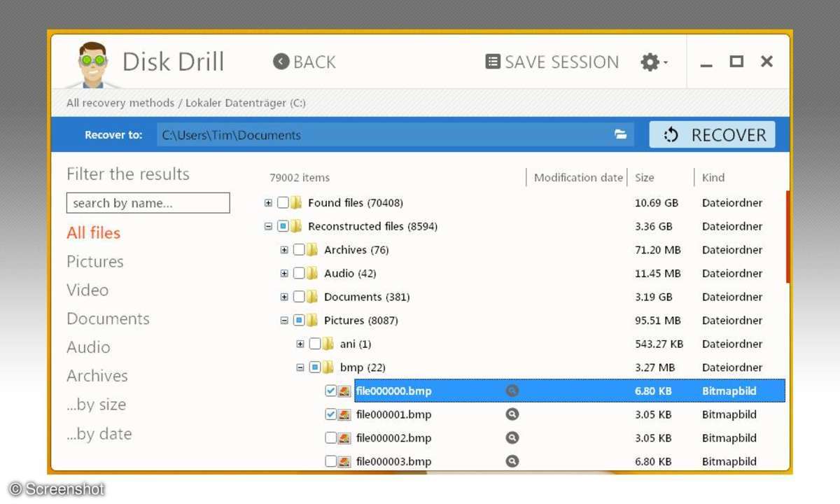Click the Pictures folder icon
Viewport: 840px width, 504px height.
coord(312,321)
